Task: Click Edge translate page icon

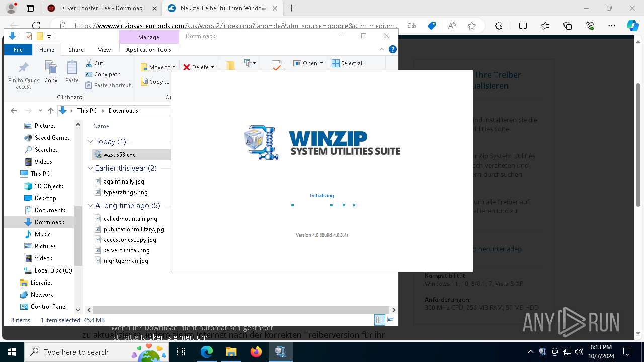Action: point(412,26)
